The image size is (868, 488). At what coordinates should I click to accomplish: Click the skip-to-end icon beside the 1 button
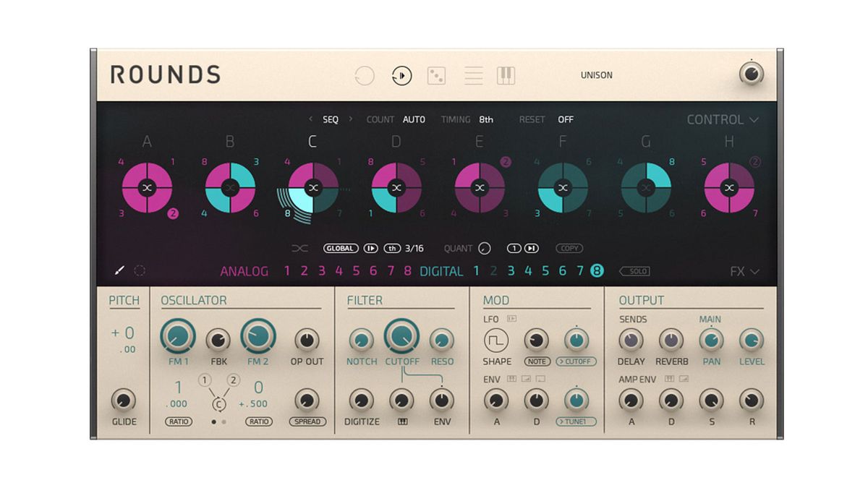tap(531, 249)
